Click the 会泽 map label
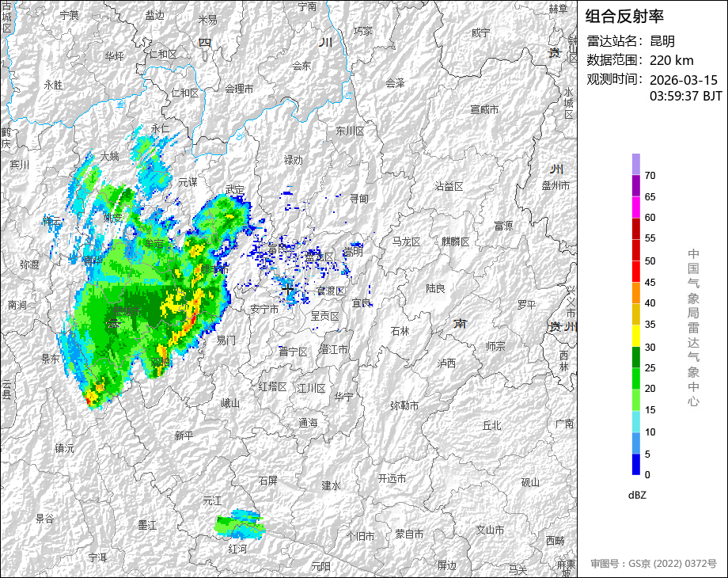The width and height of the screenshot is (728, 578). pyautogui.click(x=395, y=83)
